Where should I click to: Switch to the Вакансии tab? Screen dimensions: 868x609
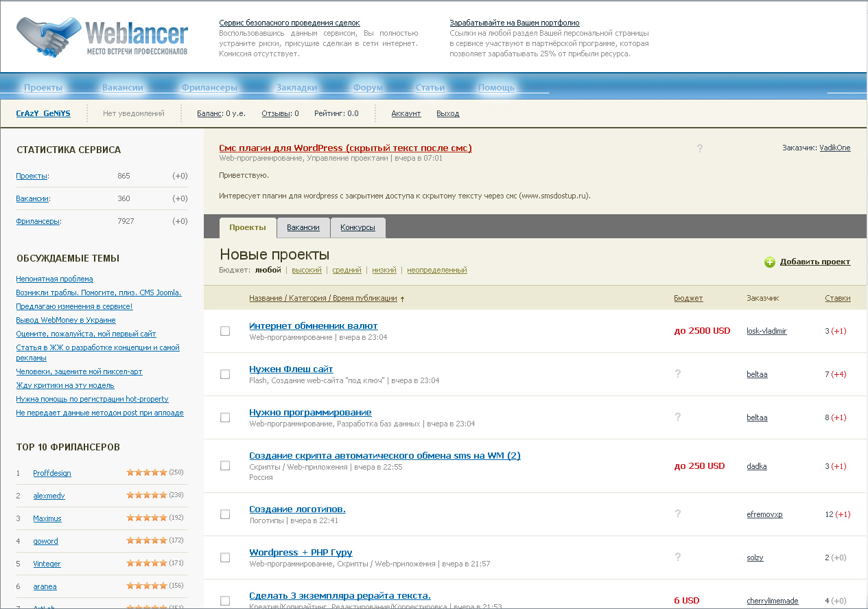pyautogui.click(x=303, y=227)
